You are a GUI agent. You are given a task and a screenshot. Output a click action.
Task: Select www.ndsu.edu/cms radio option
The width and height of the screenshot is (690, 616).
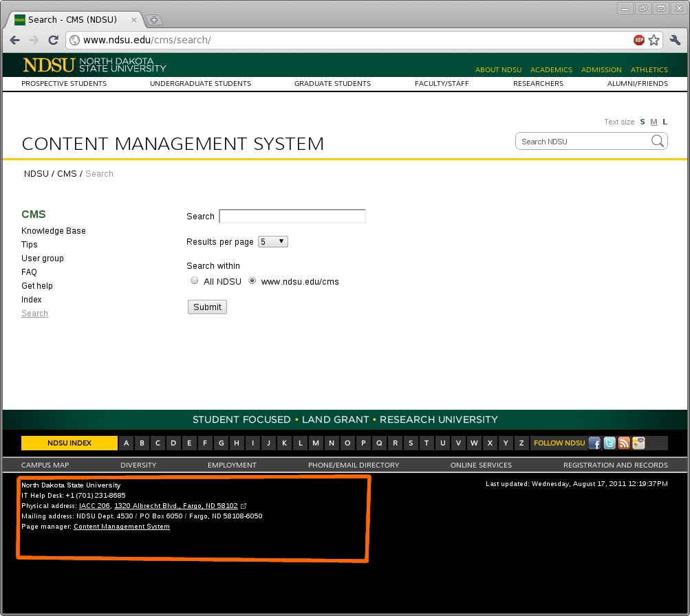[252, 280]
